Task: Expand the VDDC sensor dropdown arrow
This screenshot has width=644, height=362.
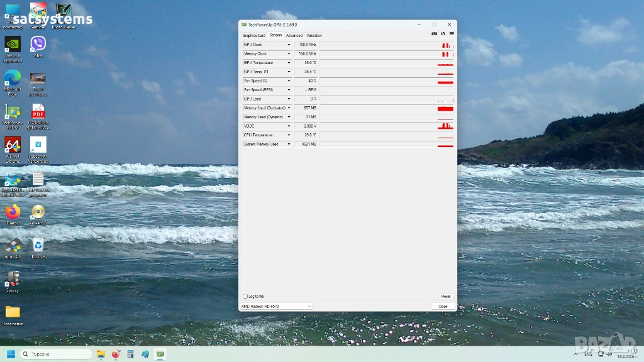Action: (289, 126)
